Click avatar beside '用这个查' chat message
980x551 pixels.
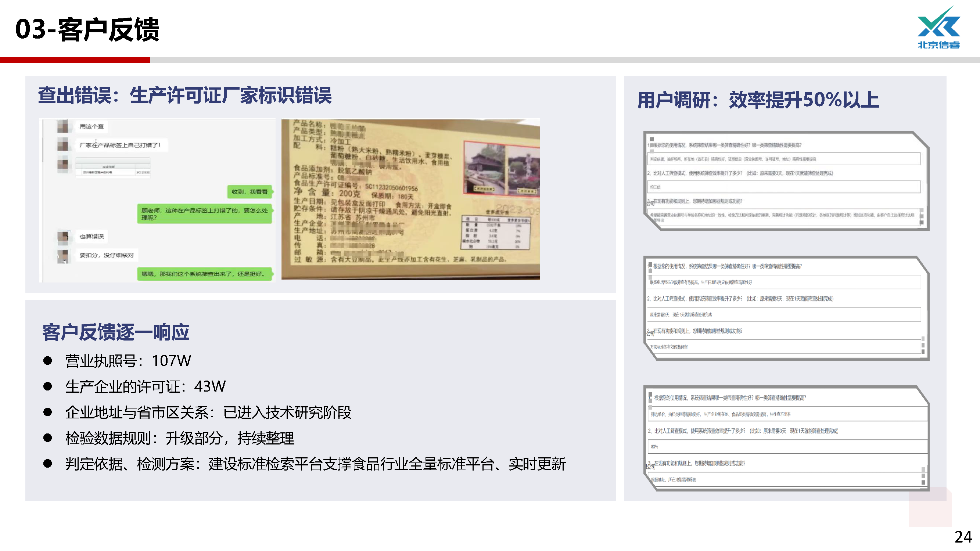(63, 126)
